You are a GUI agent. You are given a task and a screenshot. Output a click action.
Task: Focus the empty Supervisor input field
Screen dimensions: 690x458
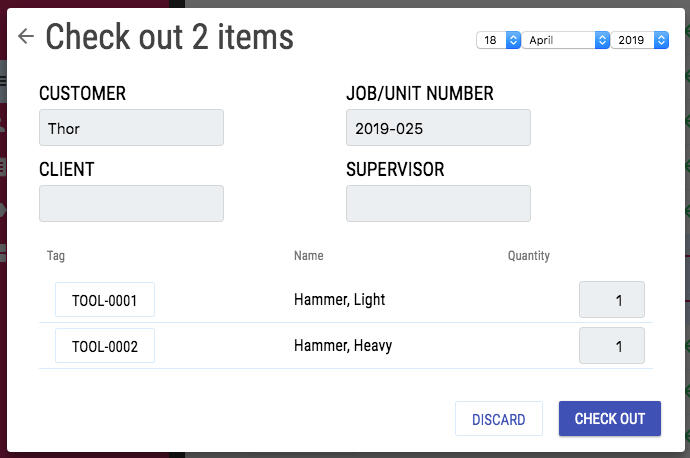(438, 203)
